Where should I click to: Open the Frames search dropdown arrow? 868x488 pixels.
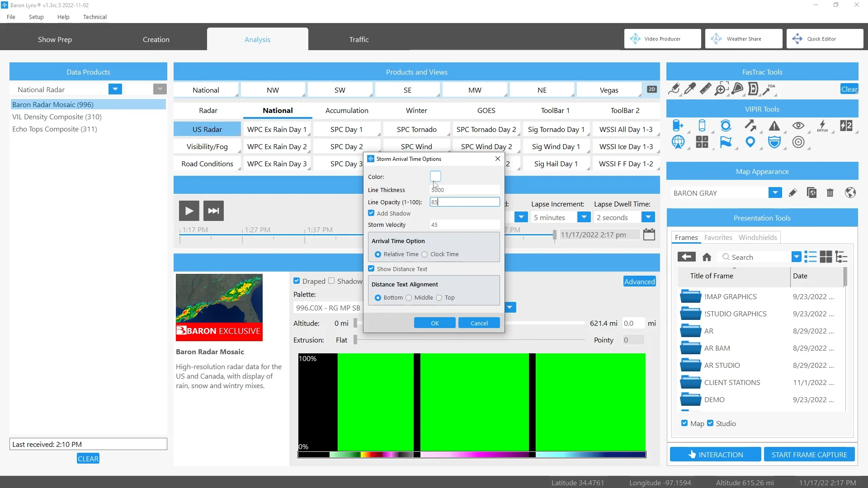coord(797,257)
